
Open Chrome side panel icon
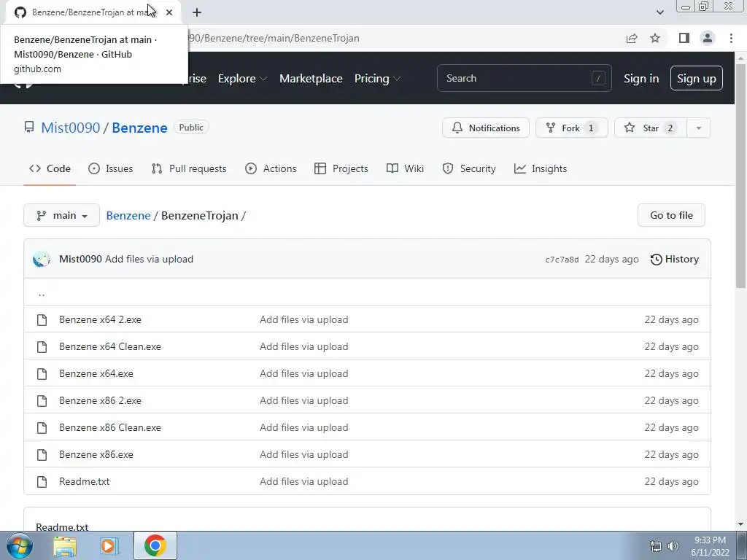coord(684,38)
